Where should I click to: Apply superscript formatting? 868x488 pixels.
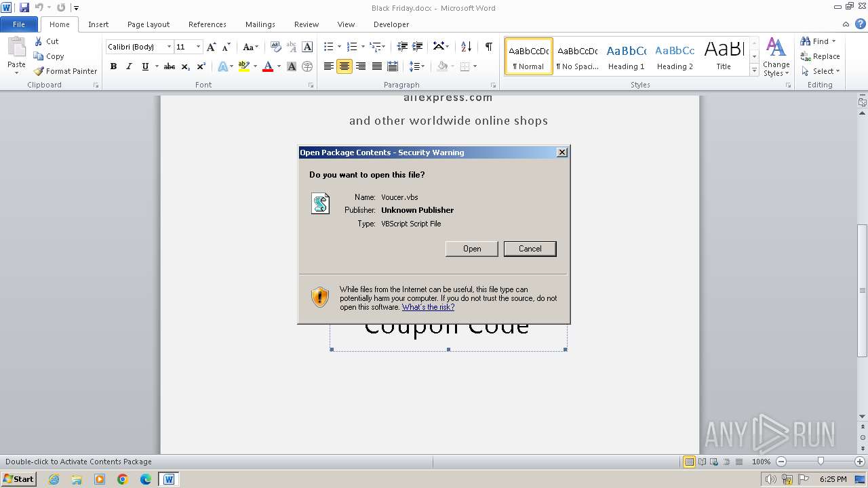[201, 66]
